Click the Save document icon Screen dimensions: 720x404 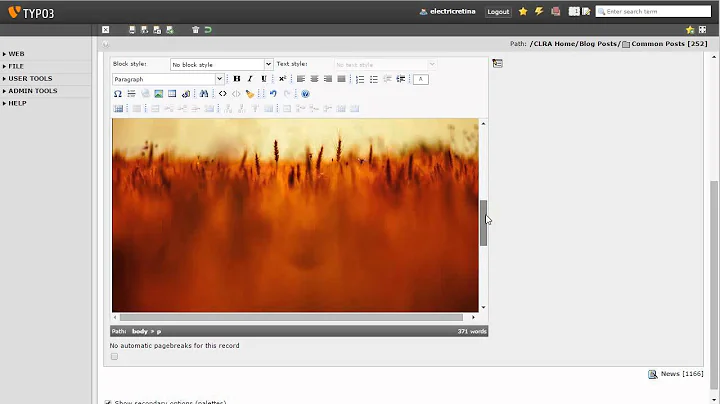(132, 30)
